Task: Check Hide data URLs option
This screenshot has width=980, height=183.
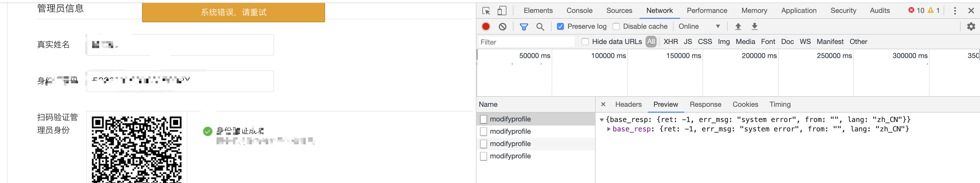Action: pos(585,41)
